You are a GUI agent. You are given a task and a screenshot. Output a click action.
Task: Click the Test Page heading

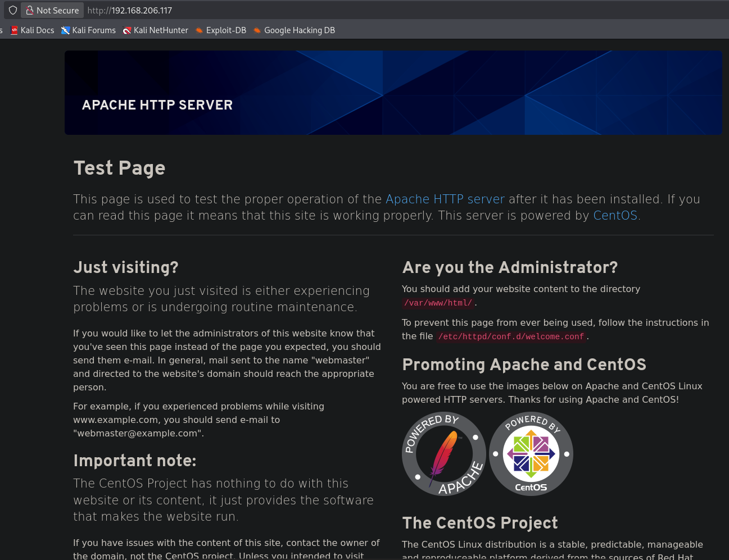pos(119,168)
